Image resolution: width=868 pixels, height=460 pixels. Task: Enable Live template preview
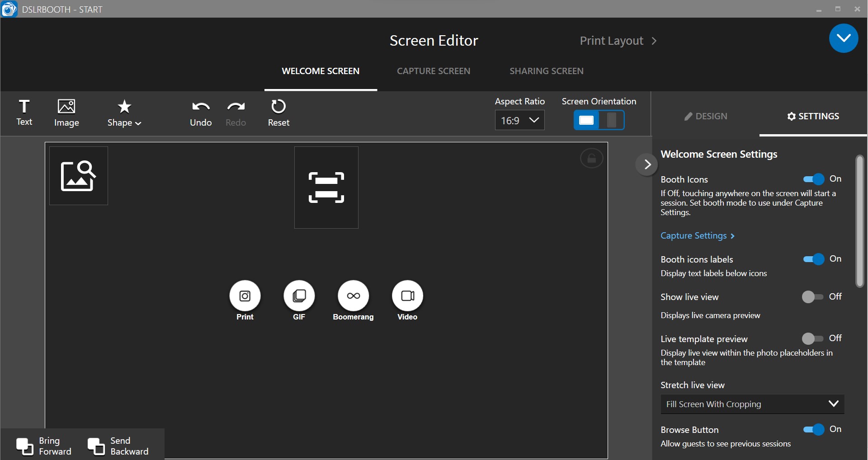coord(812,338)
